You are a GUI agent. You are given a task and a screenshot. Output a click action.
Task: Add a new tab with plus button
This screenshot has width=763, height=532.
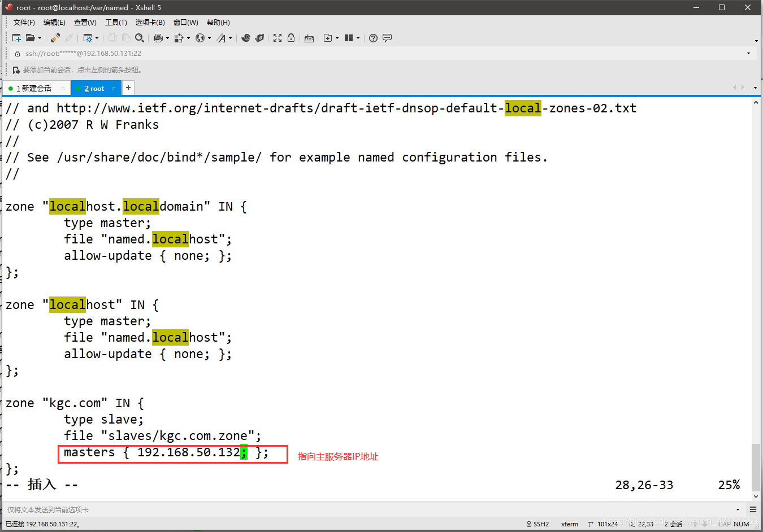[x=128, y=88]
